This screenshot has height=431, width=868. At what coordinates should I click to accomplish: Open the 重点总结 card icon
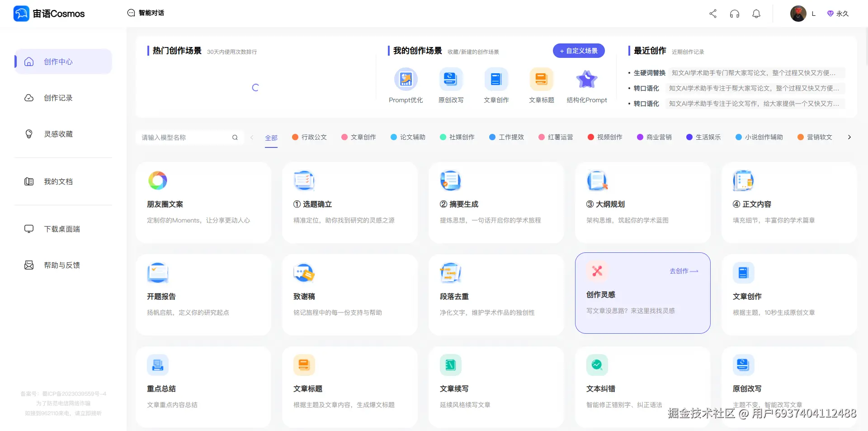pos(158,365)
